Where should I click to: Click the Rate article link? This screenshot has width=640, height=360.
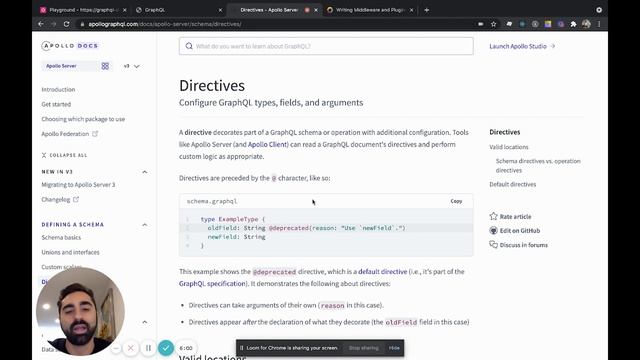pyautogui.click(x=515, y=216)
